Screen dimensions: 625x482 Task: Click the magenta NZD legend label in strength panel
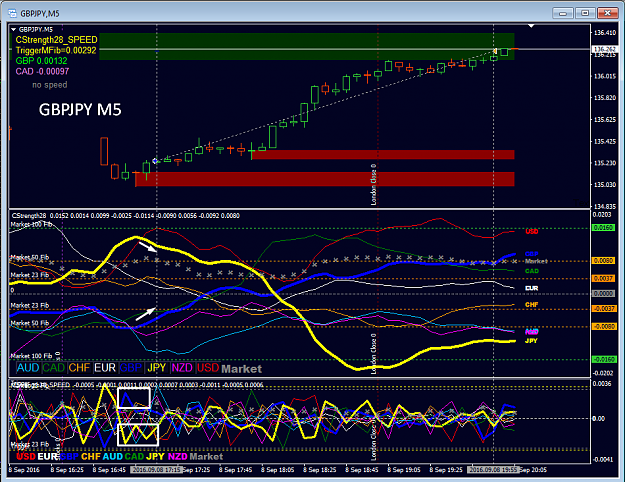coord(182,368)
